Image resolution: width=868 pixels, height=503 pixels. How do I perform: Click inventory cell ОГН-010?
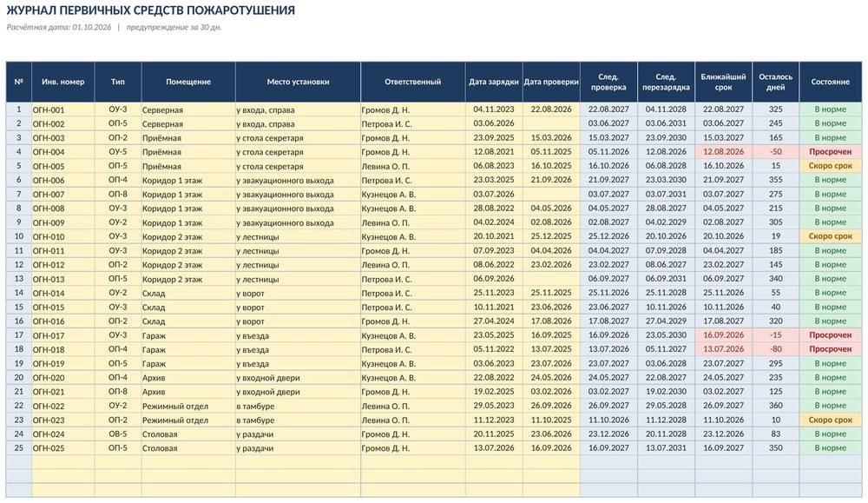pyautogui.click(x=63, y=236)
